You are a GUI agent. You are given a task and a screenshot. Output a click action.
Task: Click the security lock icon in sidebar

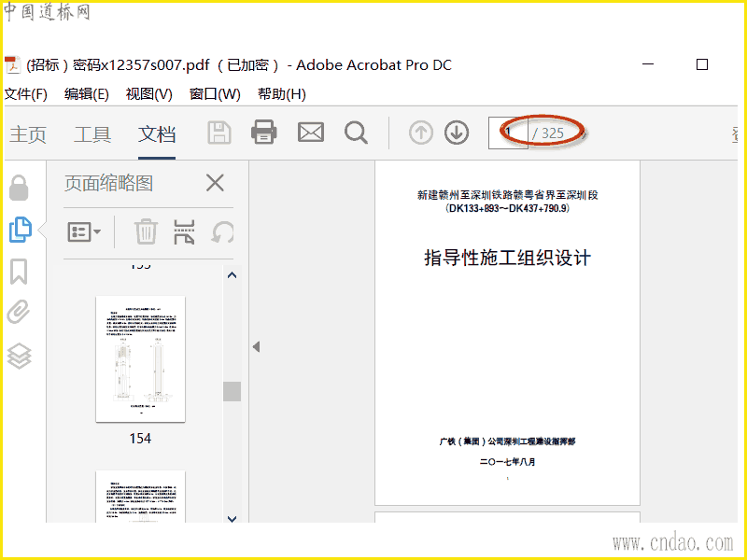pos(19,188)
